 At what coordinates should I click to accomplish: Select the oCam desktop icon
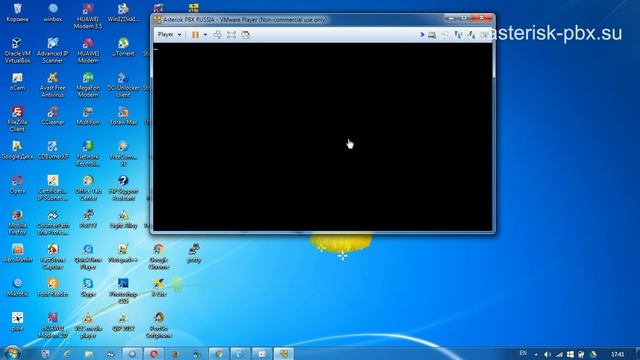18,81
